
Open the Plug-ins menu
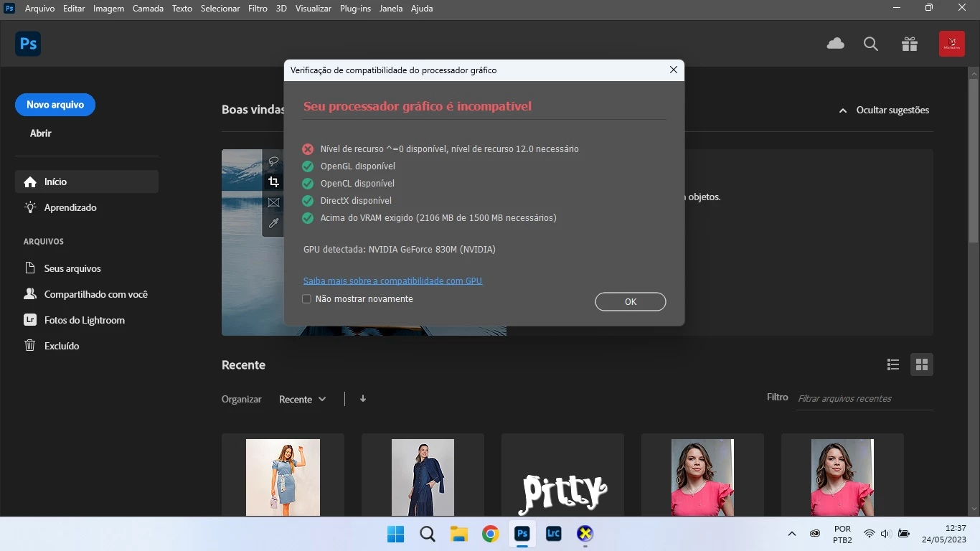(356, 9)
